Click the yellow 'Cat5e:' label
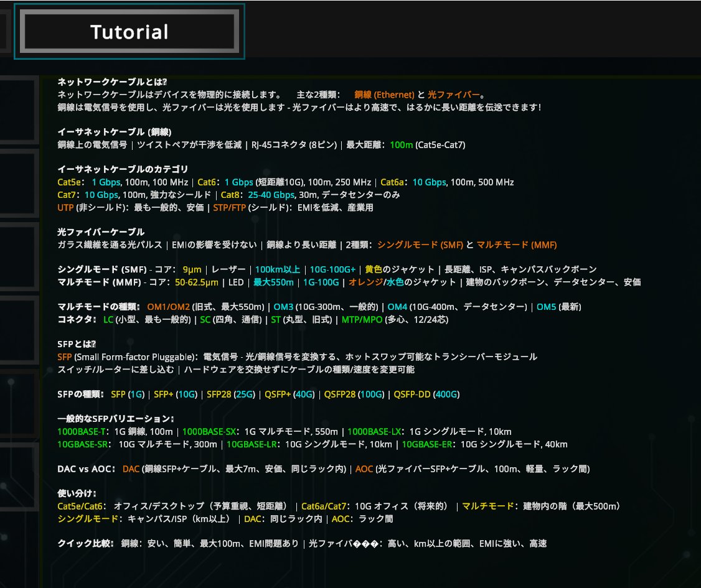Screen dimensions: 701x588 pyautogui.click(x=70, y=182)
